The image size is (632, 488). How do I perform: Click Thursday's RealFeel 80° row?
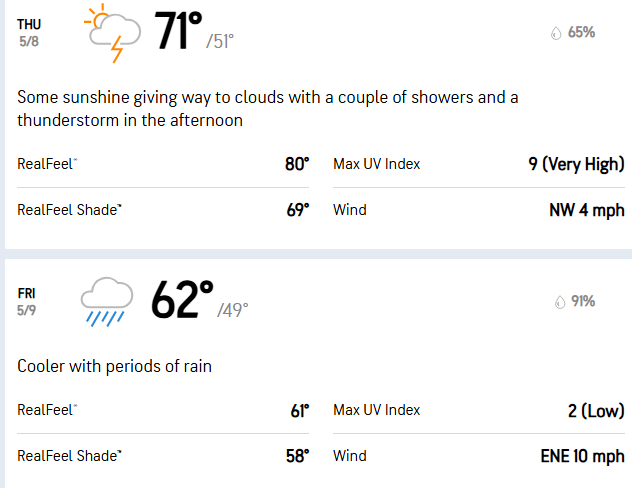[x=163, y=164]
